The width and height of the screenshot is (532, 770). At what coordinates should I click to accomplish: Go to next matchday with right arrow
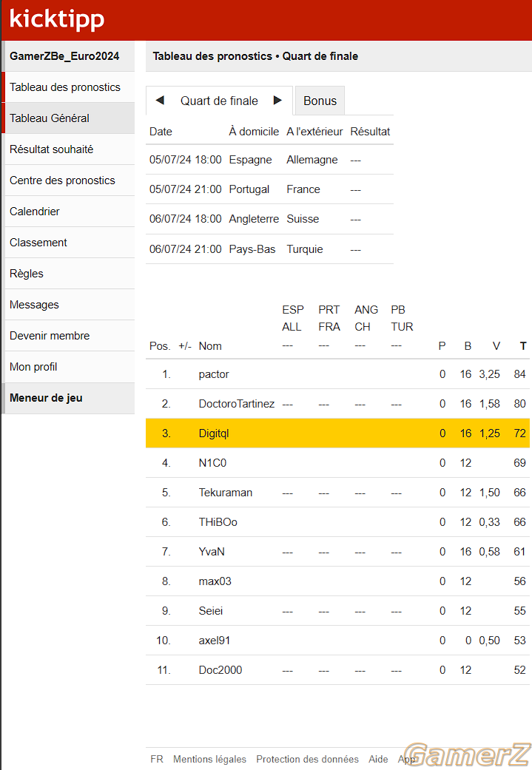point(277,100)
